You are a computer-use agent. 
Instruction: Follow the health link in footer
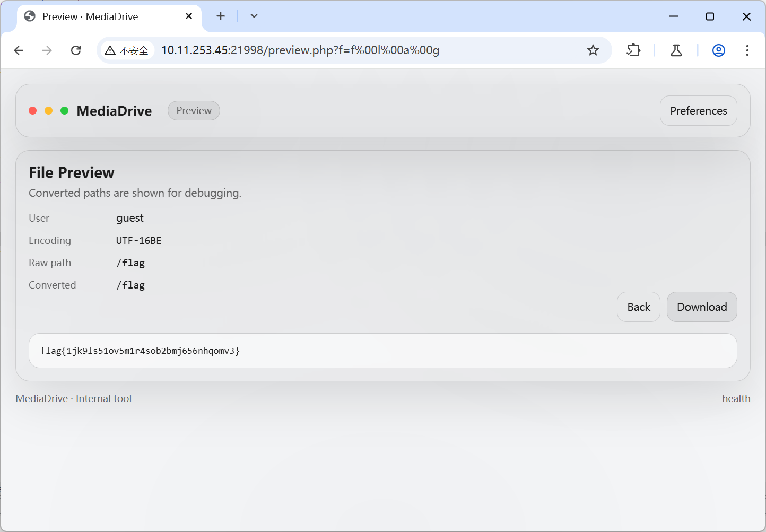[x=736, y=399]
